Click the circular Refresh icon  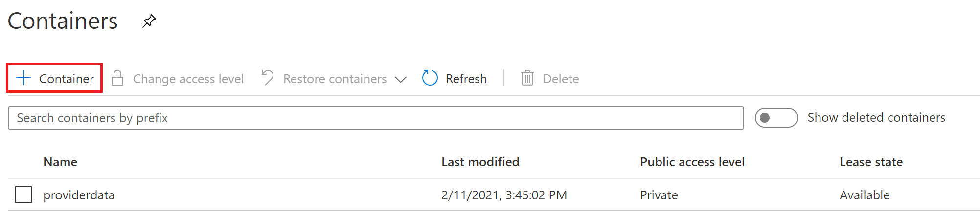click(x=430, y=78)
